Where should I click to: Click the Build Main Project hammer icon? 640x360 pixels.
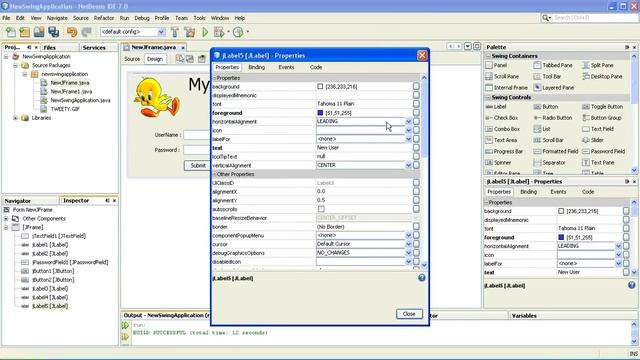[x=175, y=32]
